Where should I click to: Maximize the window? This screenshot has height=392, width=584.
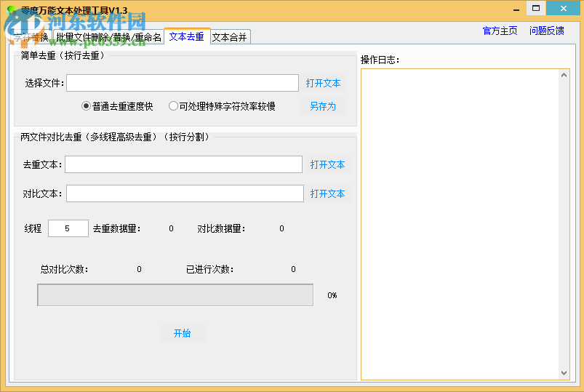point(536,8)
